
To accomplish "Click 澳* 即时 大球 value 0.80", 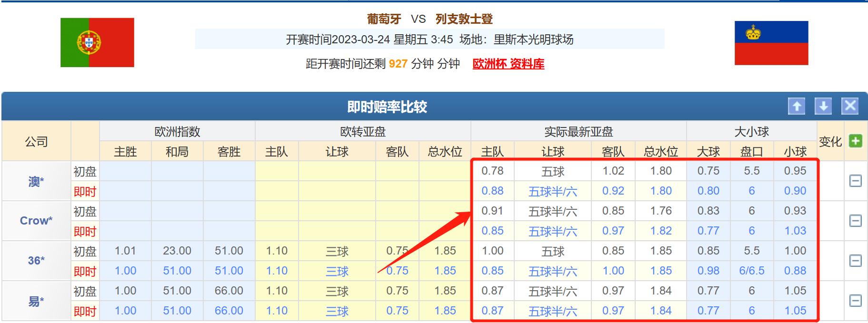I will (708, 191).
